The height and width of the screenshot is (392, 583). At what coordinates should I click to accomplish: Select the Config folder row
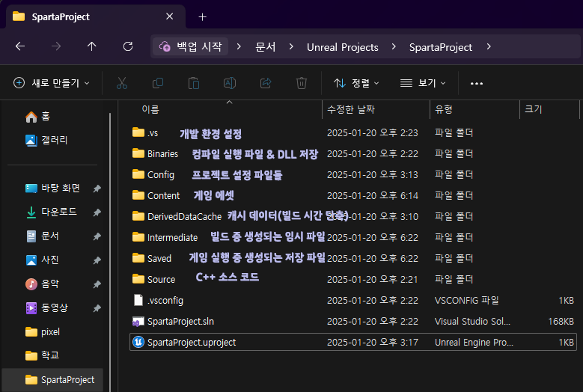353,174
